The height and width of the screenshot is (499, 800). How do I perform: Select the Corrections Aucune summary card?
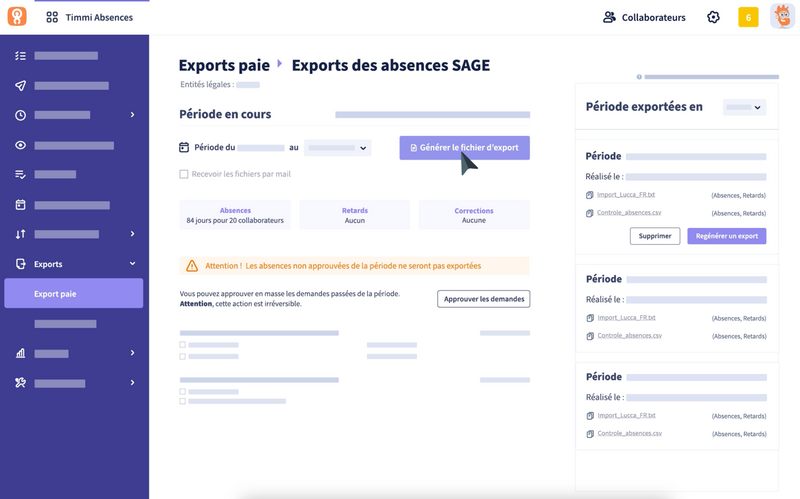[x=474, y=215]
